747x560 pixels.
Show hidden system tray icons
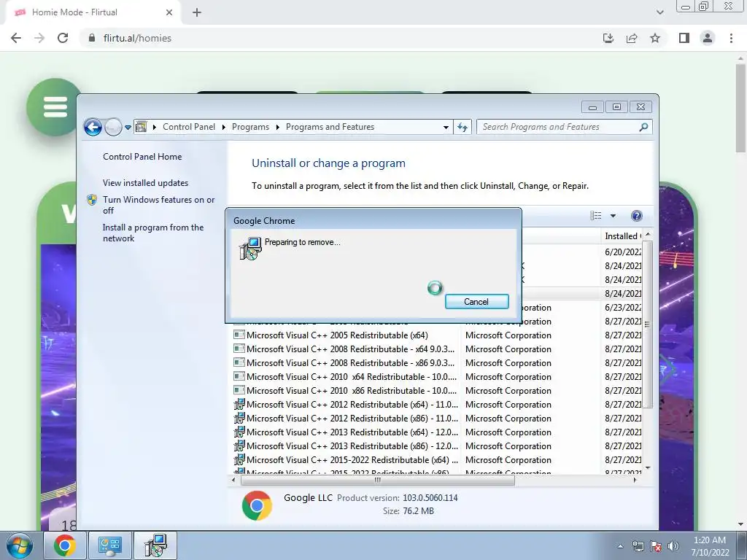[620, 546]
